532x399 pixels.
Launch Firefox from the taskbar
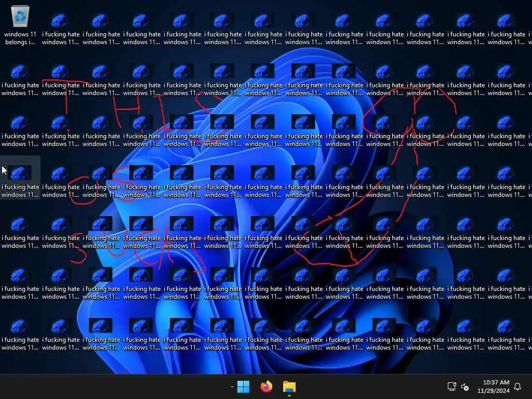point(267,387)
